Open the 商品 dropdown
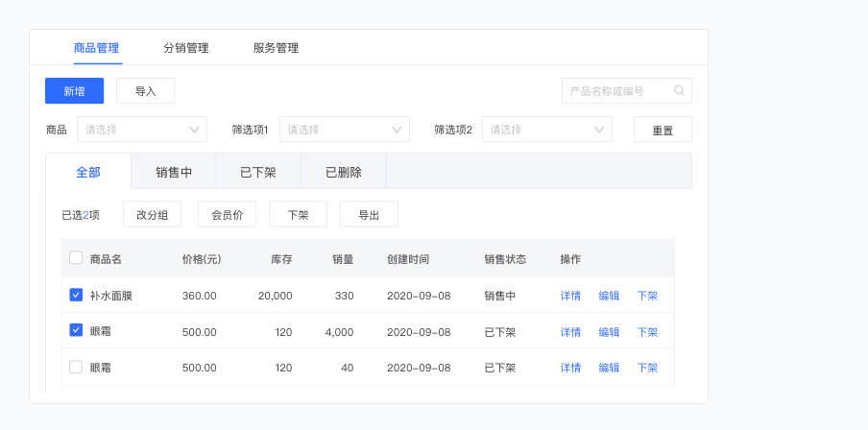This screenshot has height=430, width=868. pos(142,130)
